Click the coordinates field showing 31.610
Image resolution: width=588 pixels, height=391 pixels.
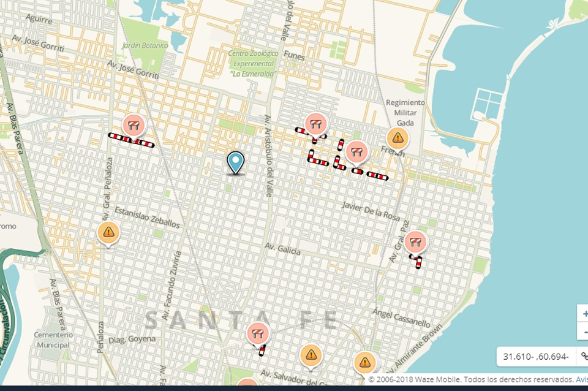coord(536,356)
